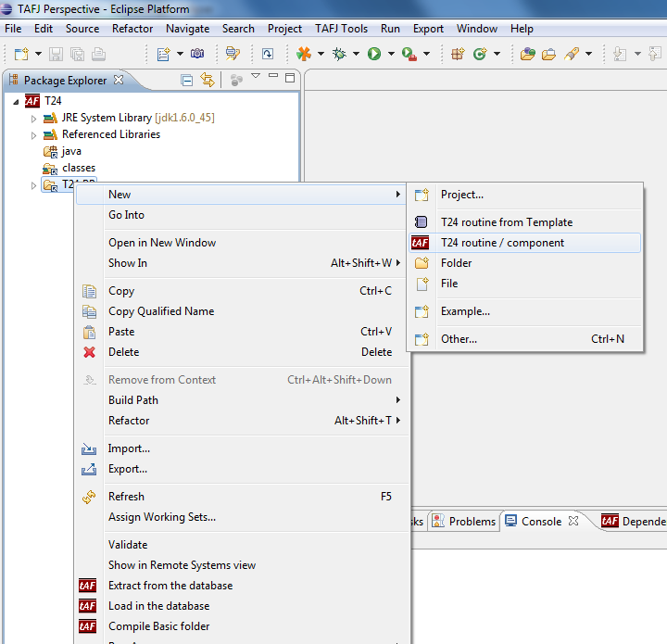Click the Debug bug toolbar icon
This screenshot has width=667, height=644.
click(339, 54)
